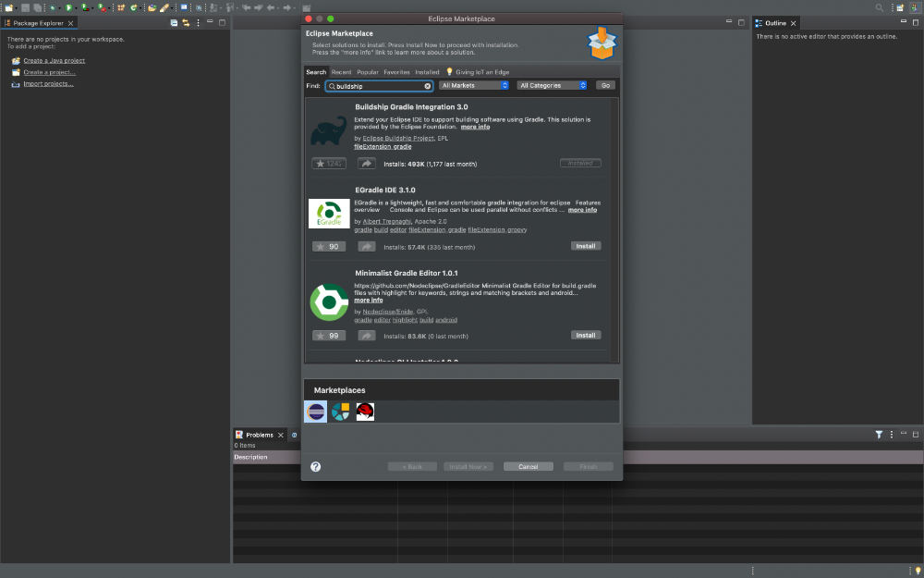Select the Red Hat marketplace icon
The height and width of the screenshot is (578, 924).
tap(365, 412)
